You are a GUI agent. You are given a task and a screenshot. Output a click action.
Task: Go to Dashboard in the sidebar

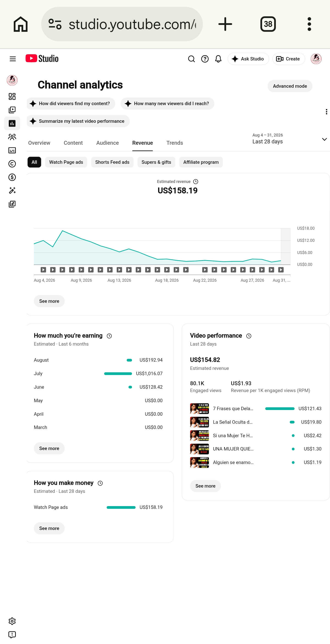[x=12, y=96]
